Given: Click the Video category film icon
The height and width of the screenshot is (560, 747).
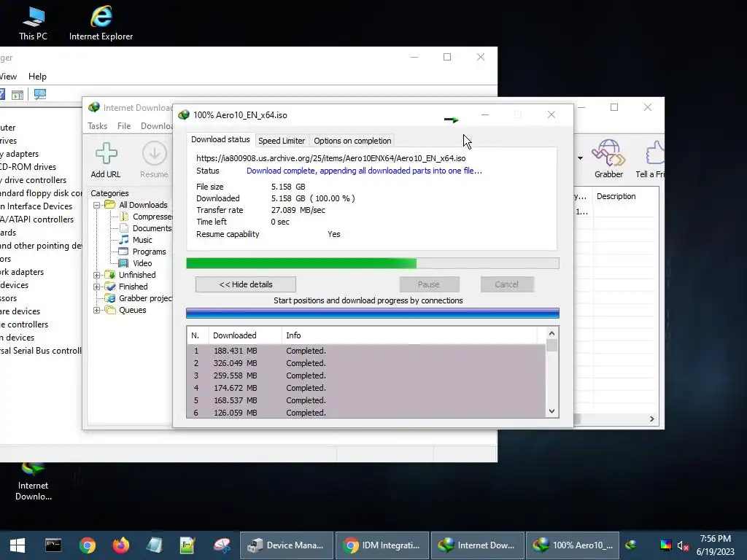Looking at the screenshot, I should click(x=123, y=262).
